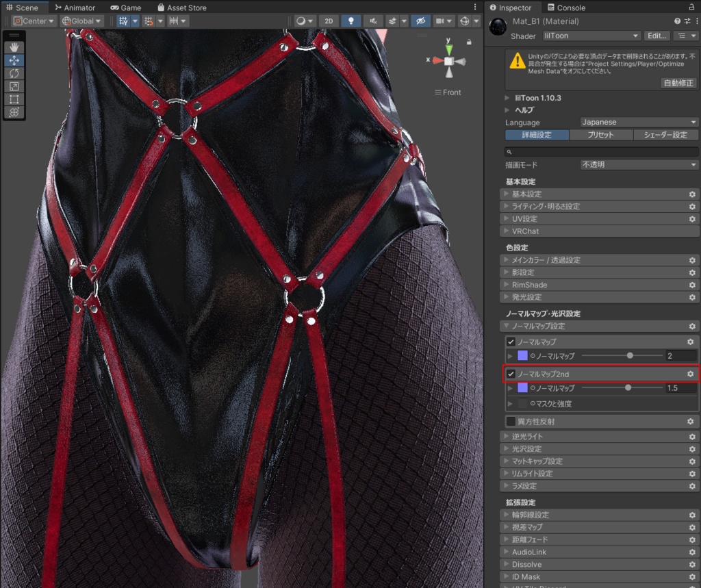Toggle scene audio mute icon
Viewport: 701px width, 588px height.
point(373,21)
